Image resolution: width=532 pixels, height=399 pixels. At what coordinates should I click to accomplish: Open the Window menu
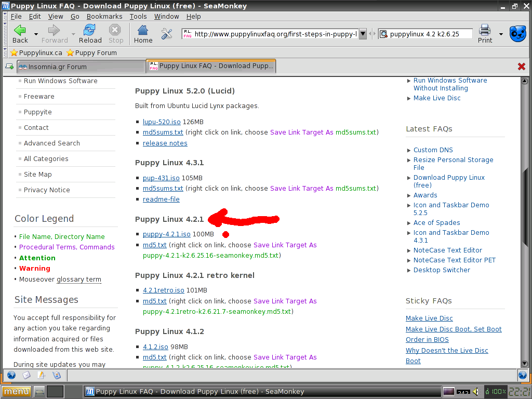167,16
